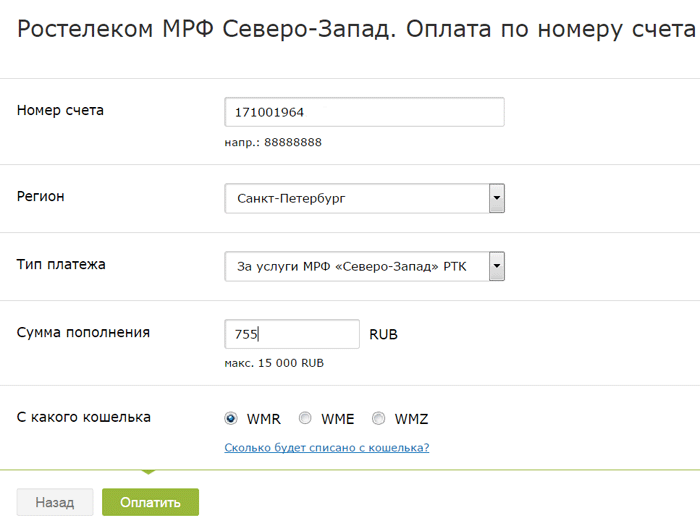Open 'Сколько будет списано с кошелька?' link
This screenshot has height=526, width=700.
(327, 447)
